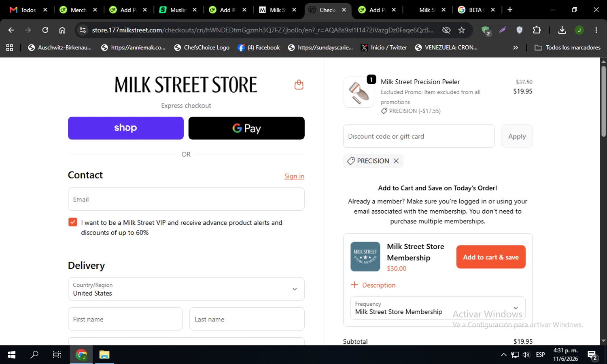Click the Email input field
607x364 pixels.
[x=186, y=199]
